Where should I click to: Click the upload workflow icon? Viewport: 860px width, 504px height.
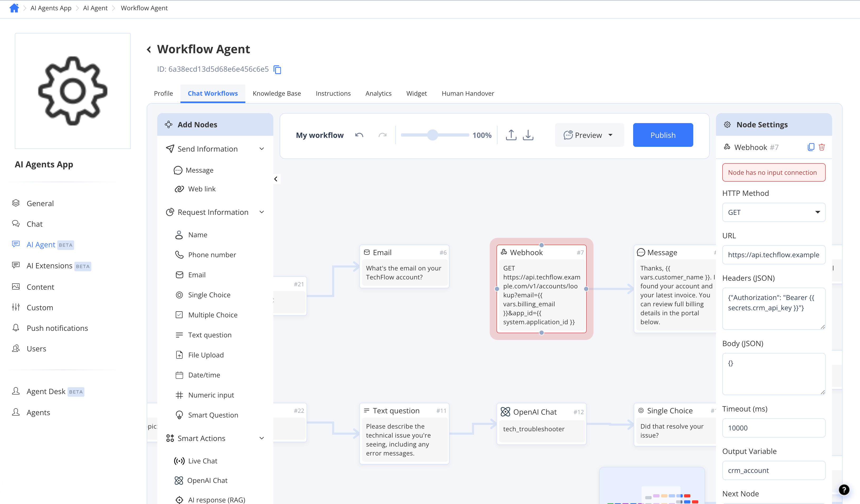(x=511, y=135)
